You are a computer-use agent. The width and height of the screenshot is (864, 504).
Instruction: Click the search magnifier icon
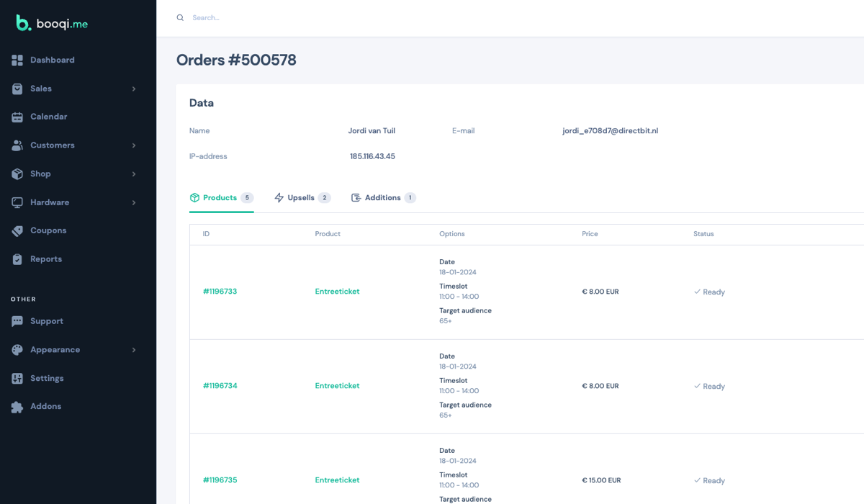[x=180, y=17]
